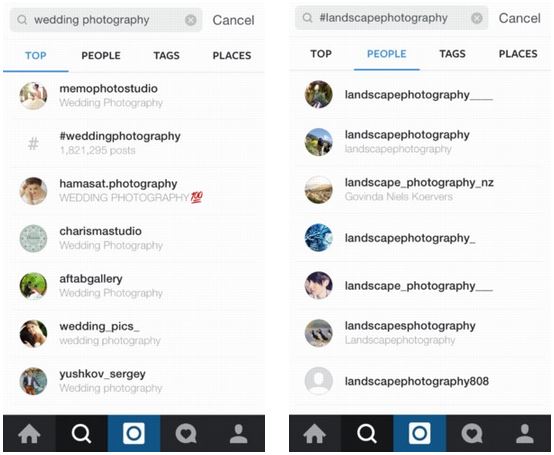Open memophotostudio profile thumbnail
The image size is (554, 455).
pos(33,96)
